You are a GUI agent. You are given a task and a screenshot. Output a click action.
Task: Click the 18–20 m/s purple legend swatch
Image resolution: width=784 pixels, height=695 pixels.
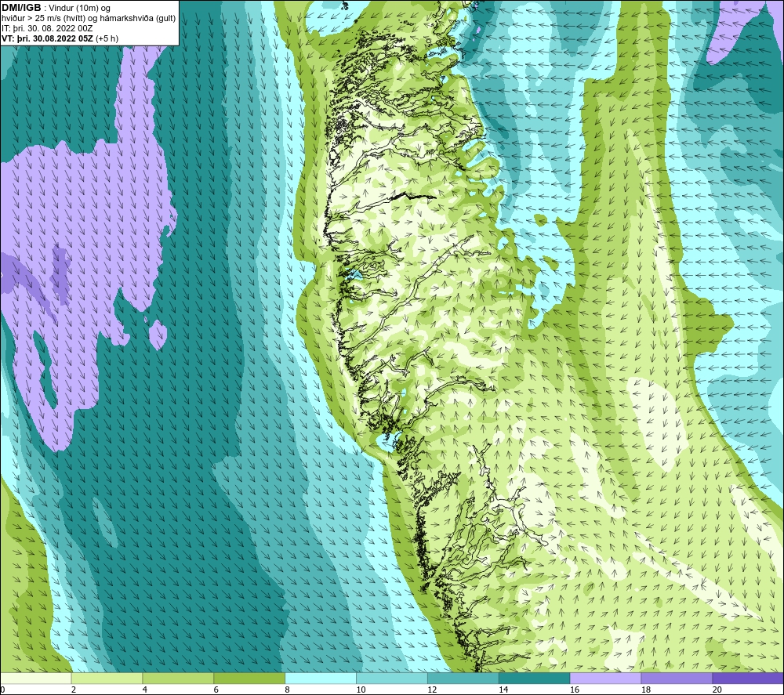pyautogui.click(x=677, y=679)
